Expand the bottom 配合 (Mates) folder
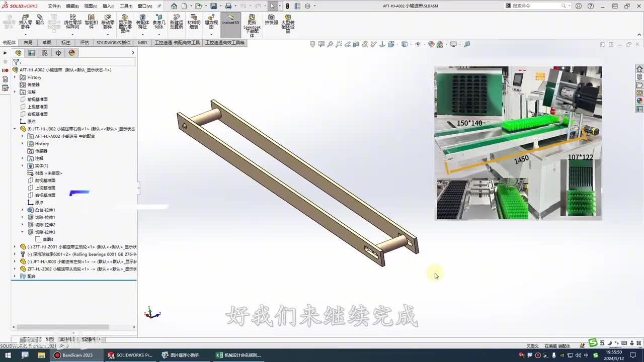 15,276
